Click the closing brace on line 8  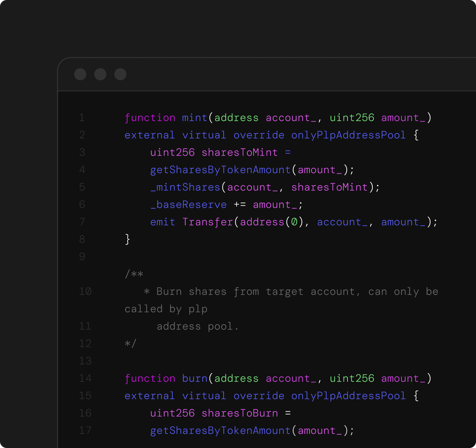pyautogui.click(x=127, y=239)
